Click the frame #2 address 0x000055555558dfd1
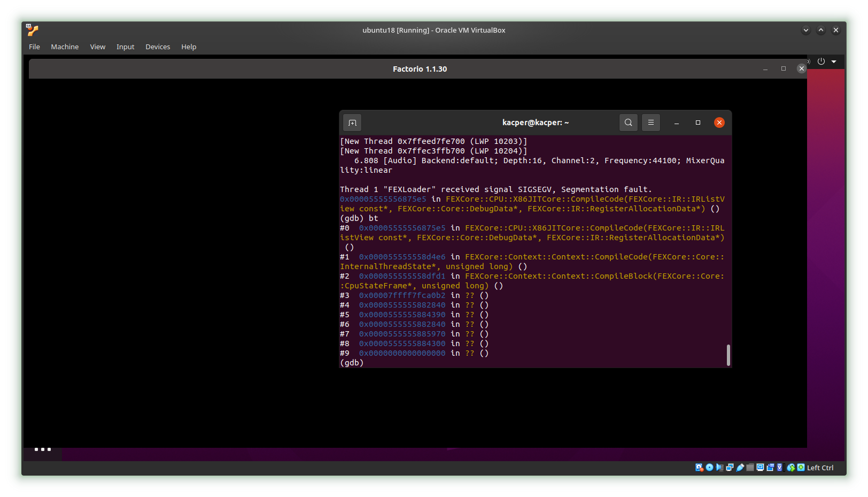Viewport: 868px width, 497px height. 402,276
